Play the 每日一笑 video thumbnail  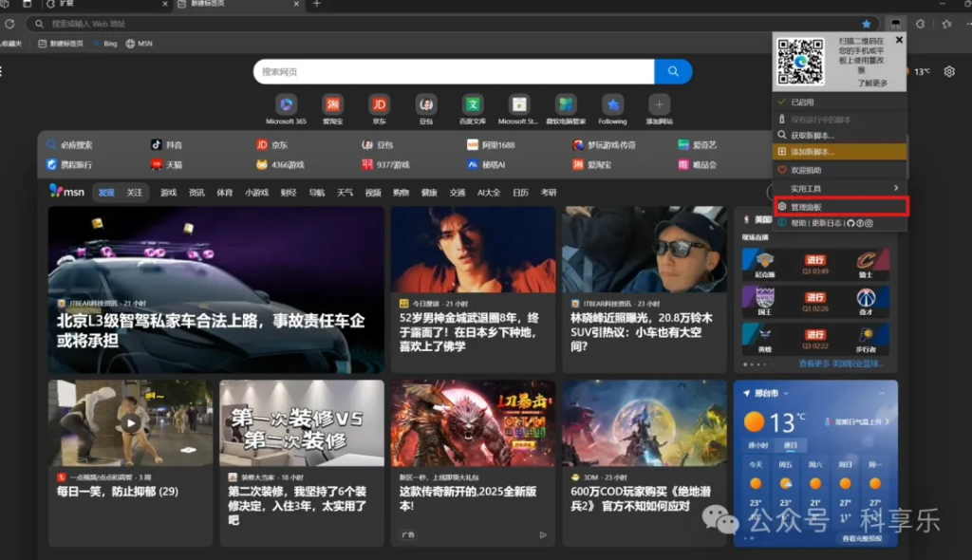pyautogui.click(x=130, y=423)
